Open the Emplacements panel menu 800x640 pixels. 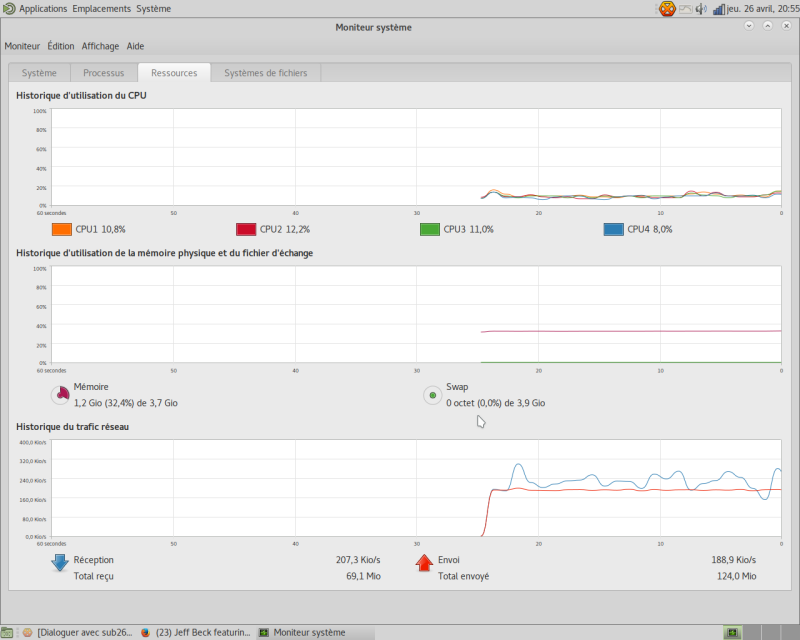click(x=102, y=9)
